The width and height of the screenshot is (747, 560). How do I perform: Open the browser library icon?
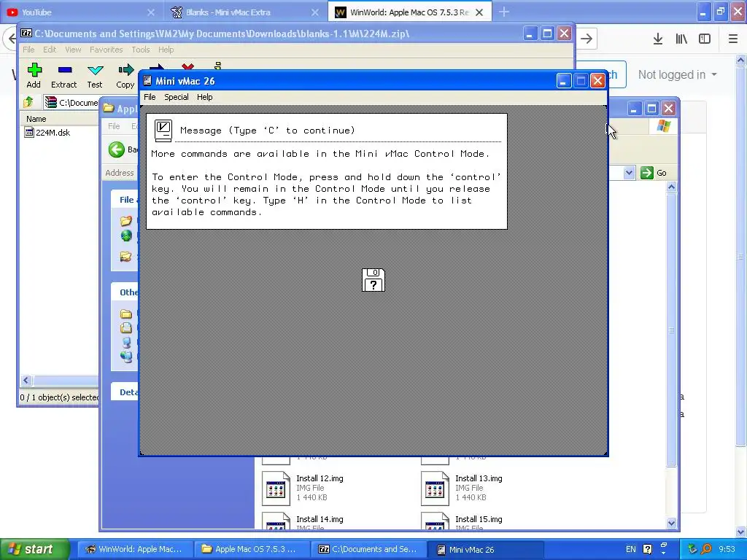click(681, 39)
